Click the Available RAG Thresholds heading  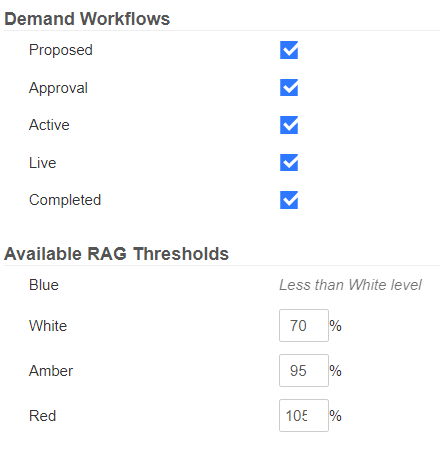[x=116, y=254]
